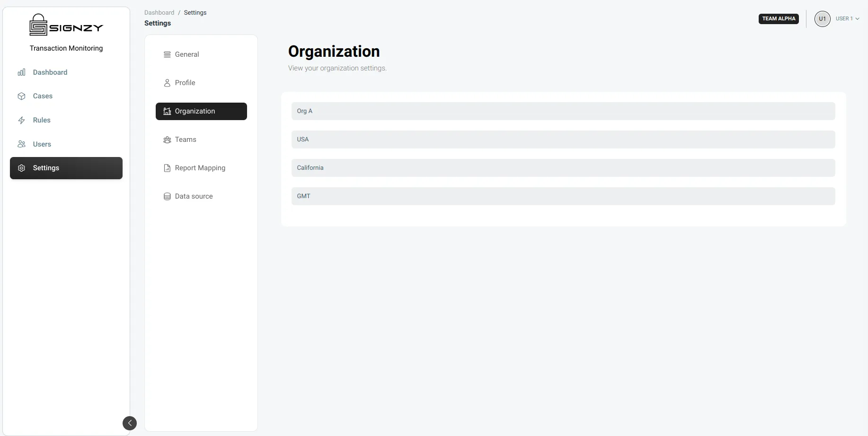The height and width of the screenshot is (436, 868).
Task: Collapse the sidebar with the arrow button
Action: 130,423
